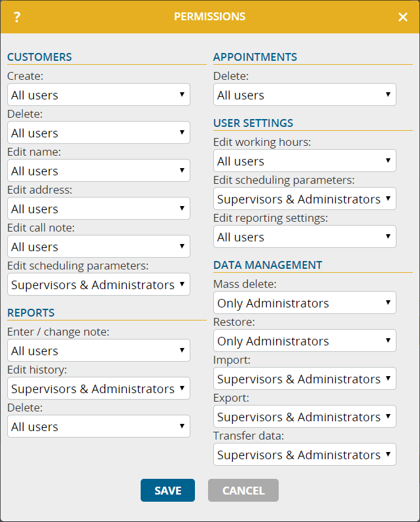Open the Restore permission dropdown
Screen dimensions: 420x522
point(305,341)
